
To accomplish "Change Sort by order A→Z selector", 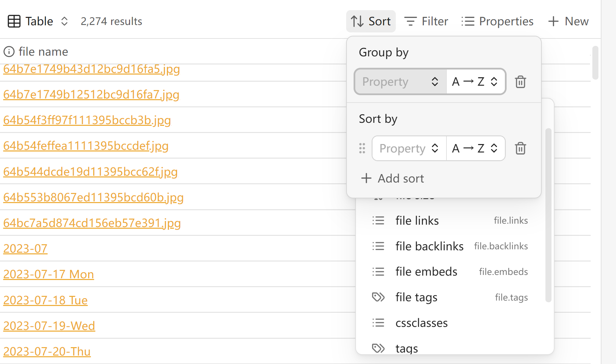I will (x=475, y=148).
